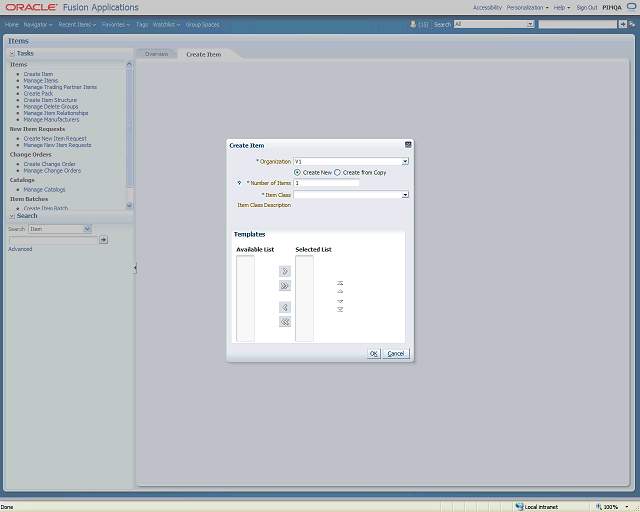Open the Help menu
Image resolution: width=640 pixels, height=512 pixels.
pos(562,8)
